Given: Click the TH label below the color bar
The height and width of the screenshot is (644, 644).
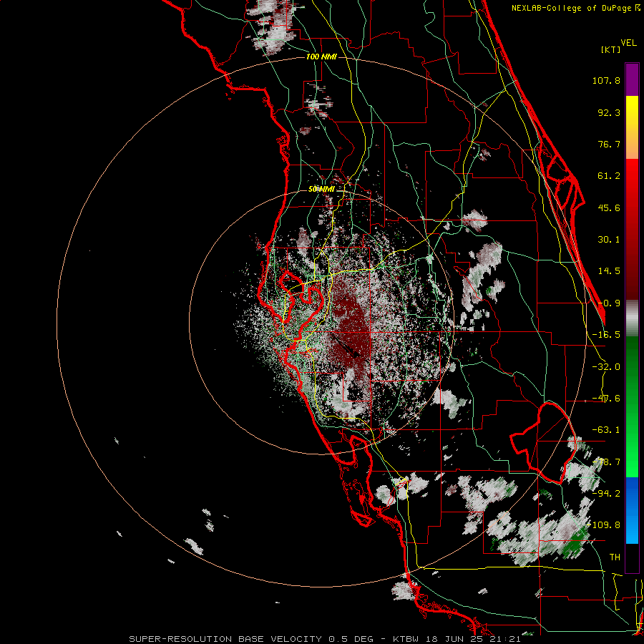Looking at the screenshot, I should 615,557.
